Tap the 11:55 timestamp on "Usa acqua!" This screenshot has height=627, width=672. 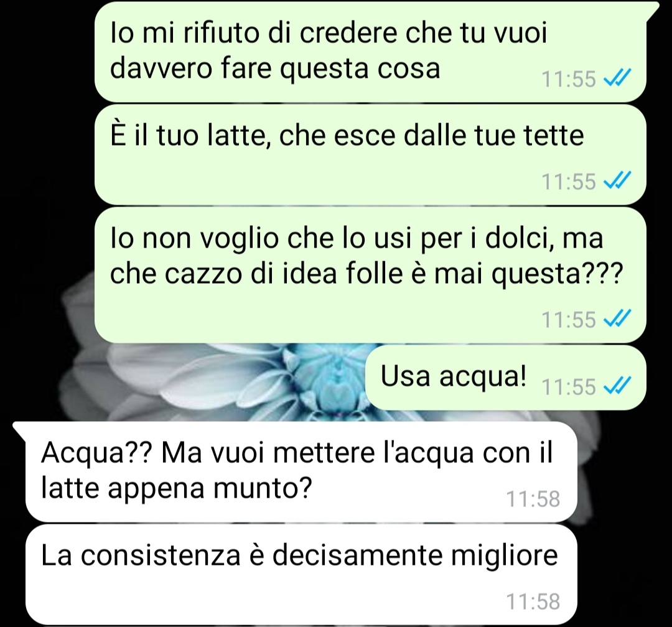pyautogui.click(x=569, y=386)
